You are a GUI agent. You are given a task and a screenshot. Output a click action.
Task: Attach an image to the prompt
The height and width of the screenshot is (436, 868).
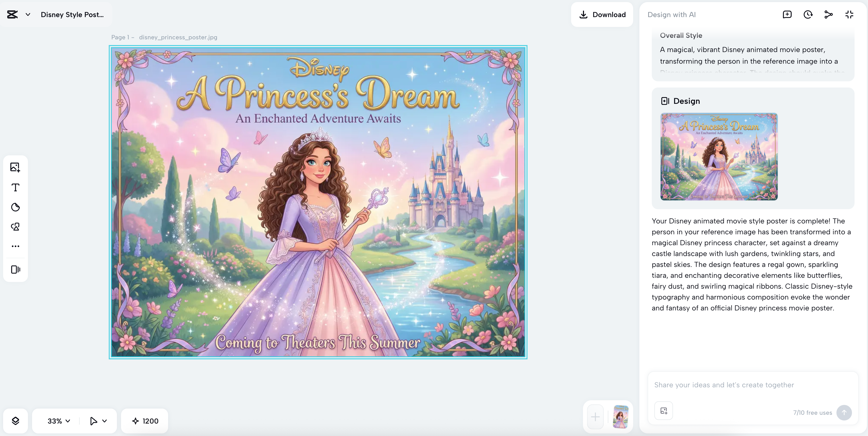point(663,411)
